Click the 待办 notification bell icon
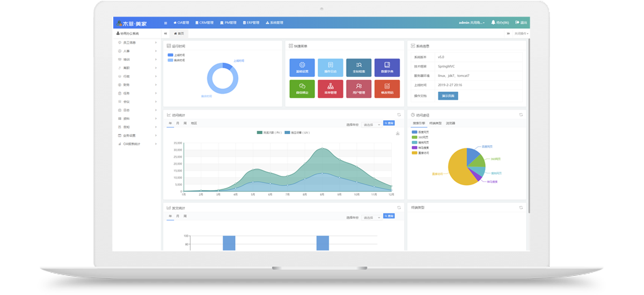Screen dimensions: 644x295 pos(493,23)
